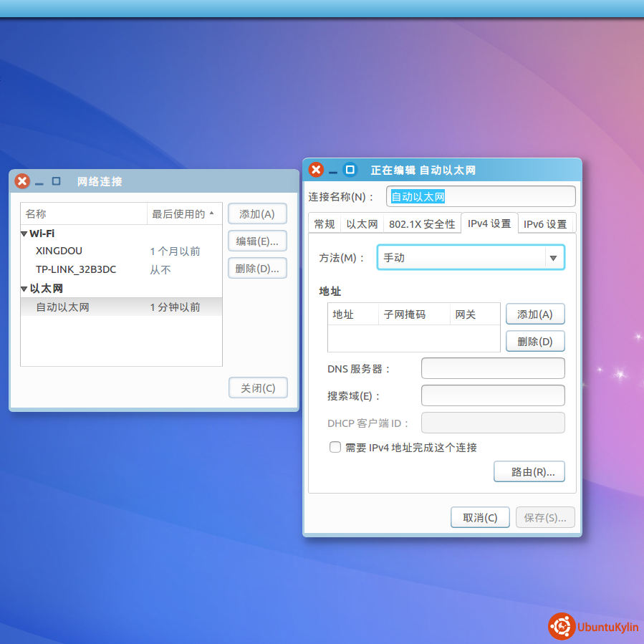
Task: Open the 方法 dropdown showing 手动
Action: tap(471, 258)
